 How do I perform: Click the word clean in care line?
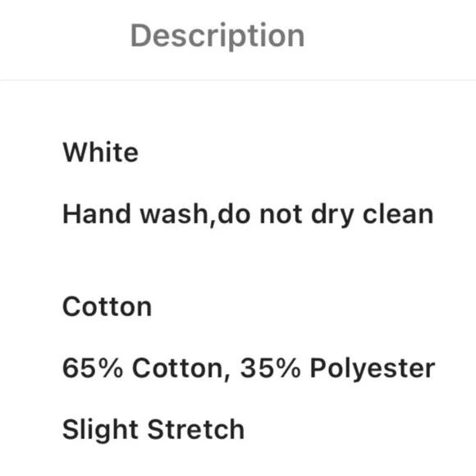point(398,214)
